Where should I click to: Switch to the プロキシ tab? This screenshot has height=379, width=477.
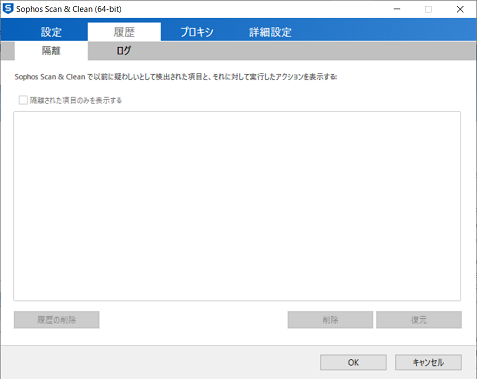click(197, 32)
